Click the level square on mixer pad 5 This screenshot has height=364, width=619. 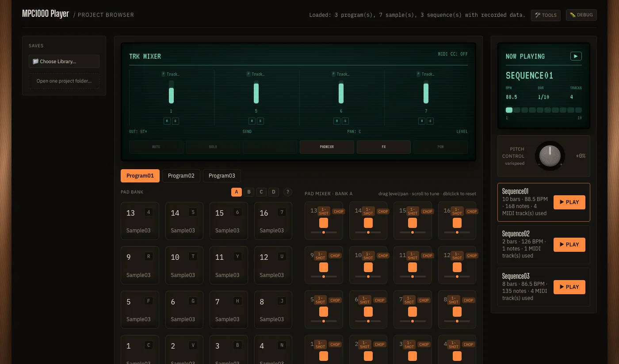(324, 312)
